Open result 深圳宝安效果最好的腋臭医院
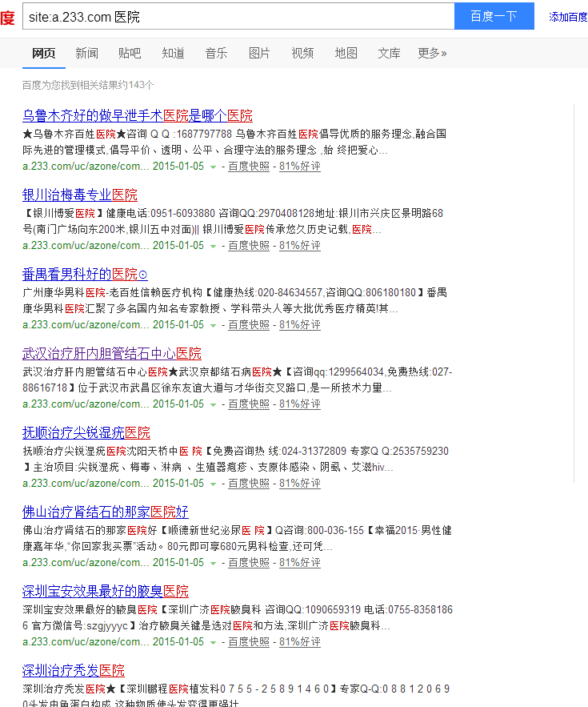588x707 pixels. pyautogui.click(x=106, y=592)
